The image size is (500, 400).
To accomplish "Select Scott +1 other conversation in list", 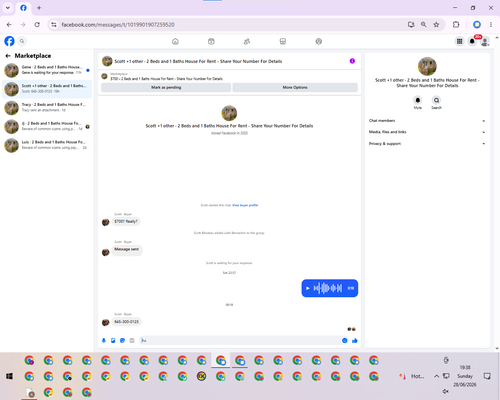I will point(47,89).
